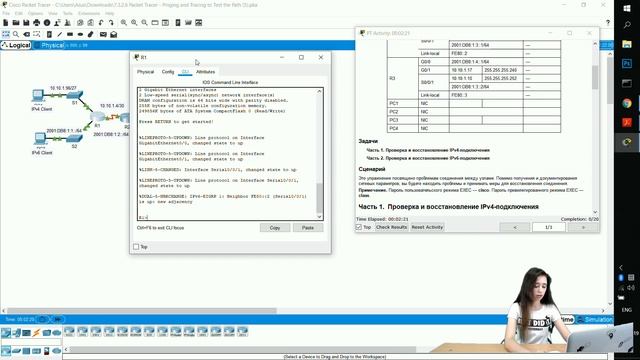Choose the Inspect magnifier tool
The image size is (640, 360).
(16, 34)
